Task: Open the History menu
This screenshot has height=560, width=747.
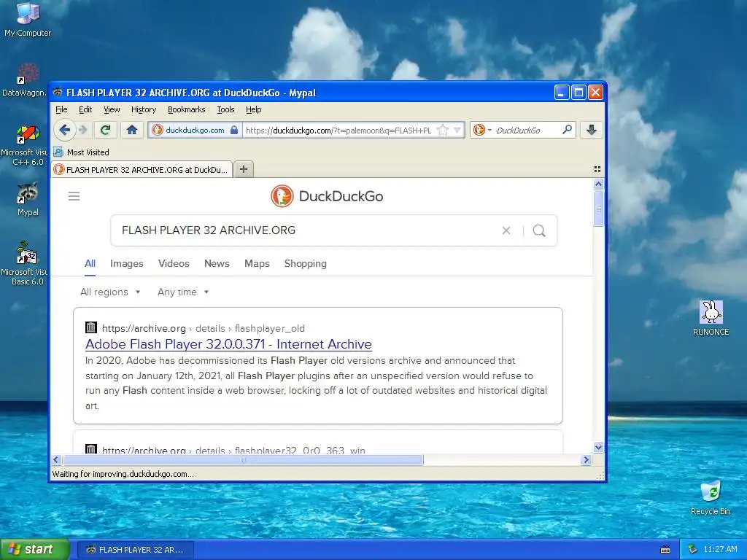Action: (x=144, y=109)
